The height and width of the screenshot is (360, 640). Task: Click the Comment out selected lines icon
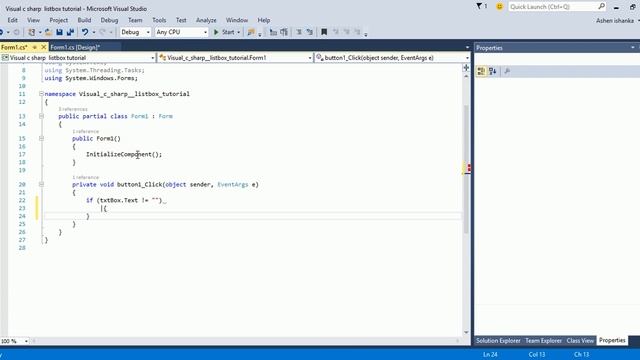(299, 32)
